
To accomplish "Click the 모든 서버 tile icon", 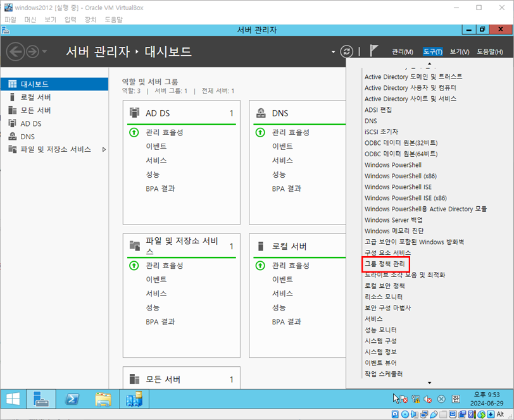I will [134, 379].
